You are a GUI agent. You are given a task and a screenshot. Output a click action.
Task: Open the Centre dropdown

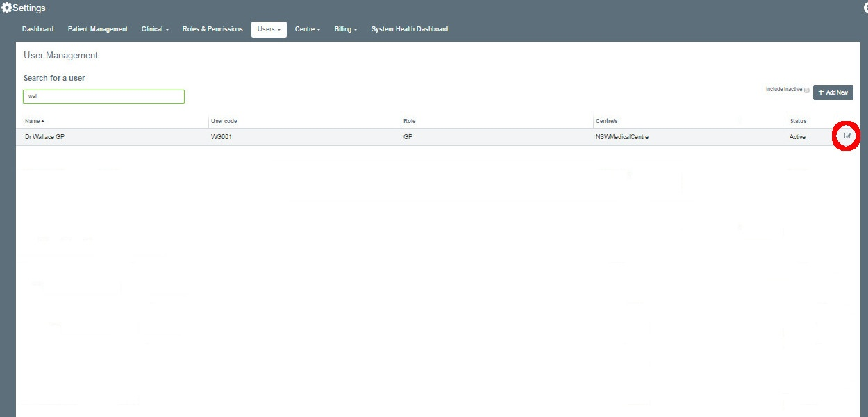tap(307, 29)
